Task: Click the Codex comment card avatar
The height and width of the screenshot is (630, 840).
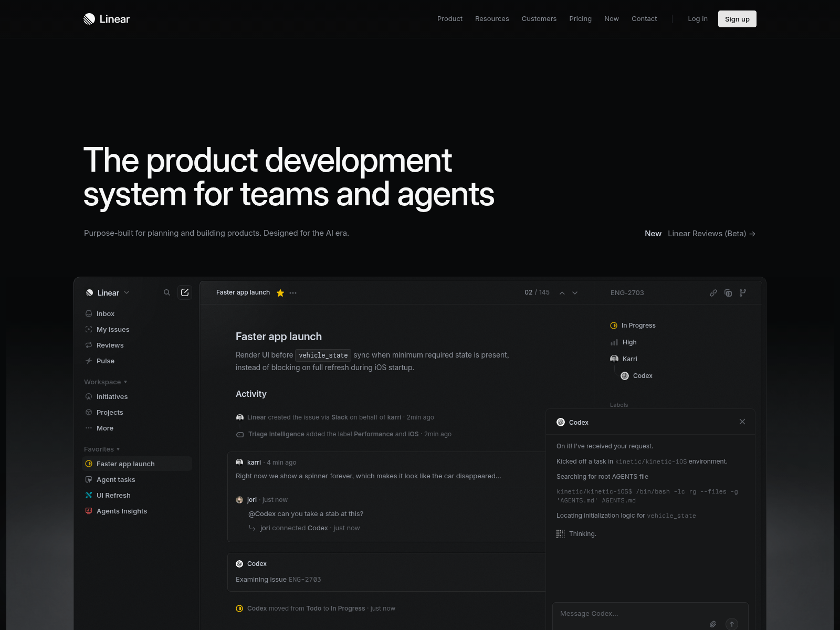Action: tap(239, 564)
